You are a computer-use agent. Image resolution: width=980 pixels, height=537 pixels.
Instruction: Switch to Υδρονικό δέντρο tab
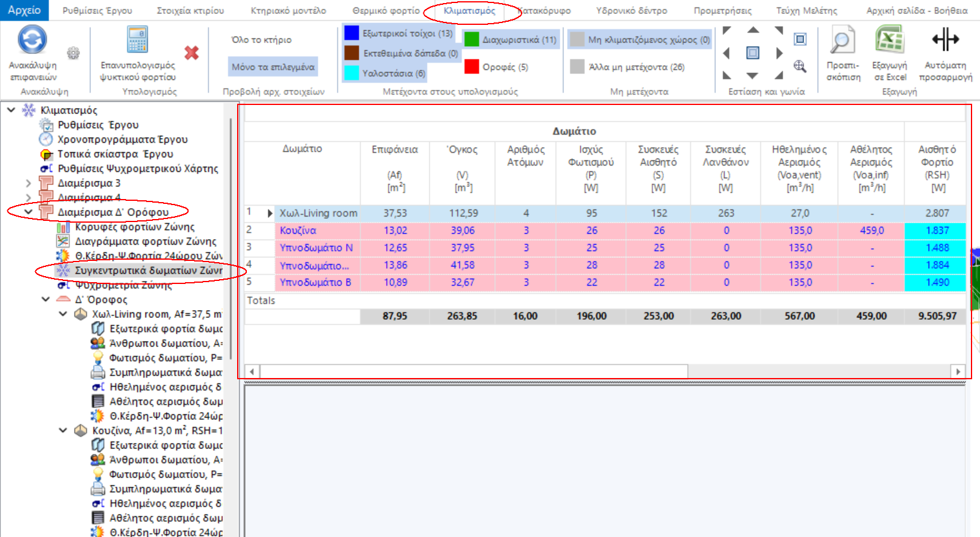tap(631, 11)
